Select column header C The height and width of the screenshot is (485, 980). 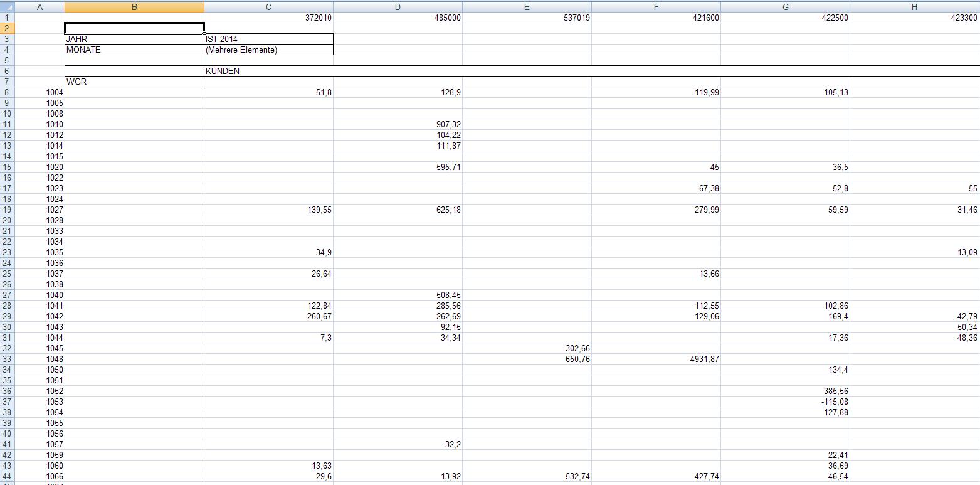[x=268, y=7]
